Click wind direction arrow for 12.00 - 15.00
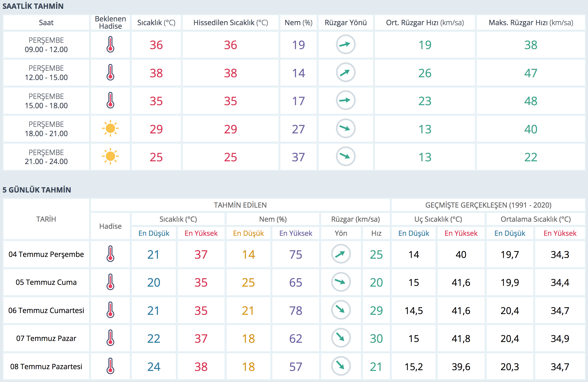The height and width of the screenshot is (382, 588). click(345, 72)
